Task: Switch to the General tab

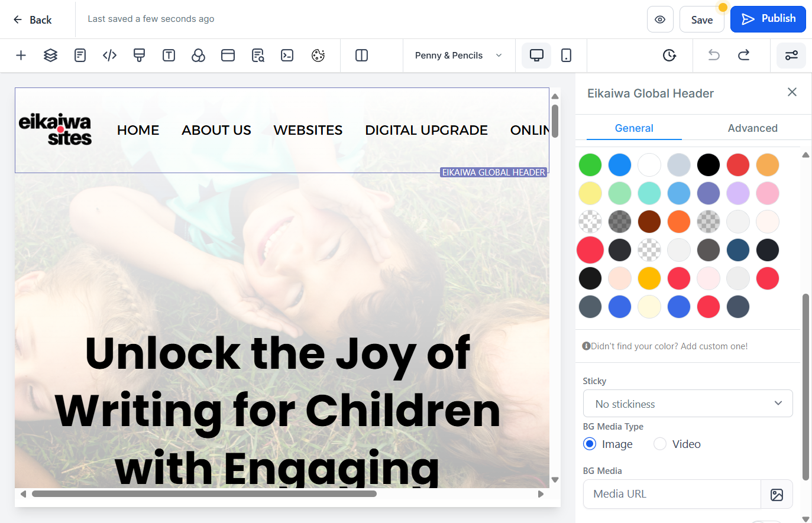Action: (634, 128)
